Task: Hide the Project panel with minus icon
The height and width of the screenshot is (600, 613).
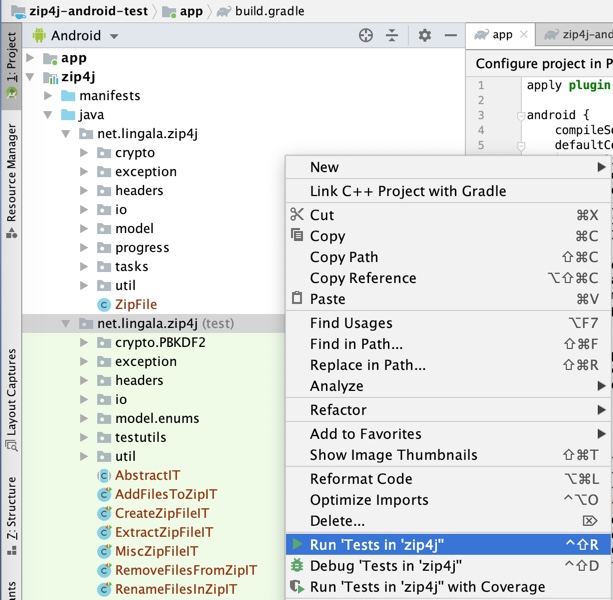Action: coord(451,36)
